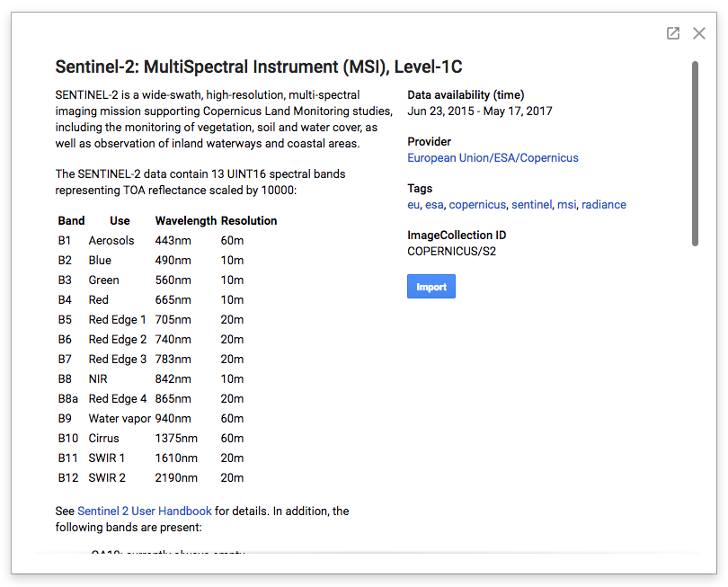This screenshot has width=728, height=587.
Task: Select the 'eu' tag link
Action: [x=413, y=205]
